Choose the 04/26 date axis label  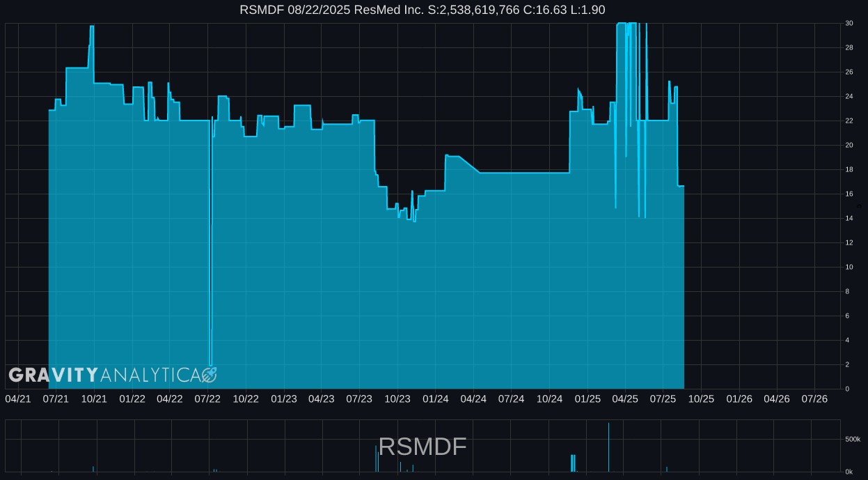click(x=777, y=398)
